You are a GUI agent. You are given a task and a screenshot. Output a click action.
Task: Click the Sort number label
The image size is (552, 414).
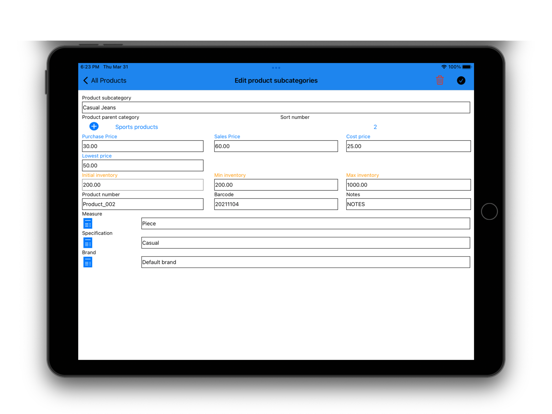295,117
